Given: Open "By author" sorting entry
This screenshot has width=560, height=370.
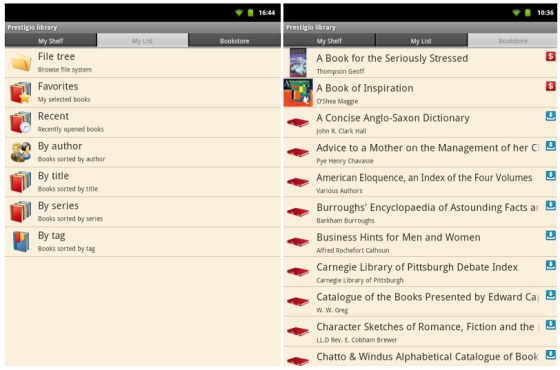Looking at the screenshot, I should [143, 152].
